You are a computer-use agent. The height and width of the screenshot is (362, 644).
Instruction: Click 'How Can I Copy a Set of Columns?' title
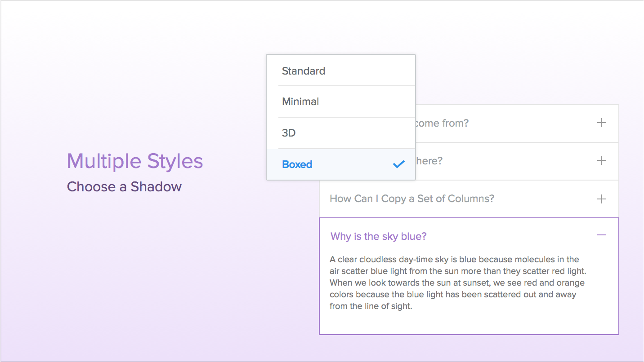coord(412,199)
